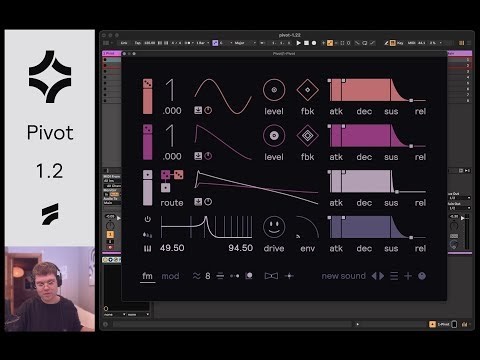Randomize operator 2 with its purple dice icon
Screen dimensions: 480x360
tap(147, 129)
